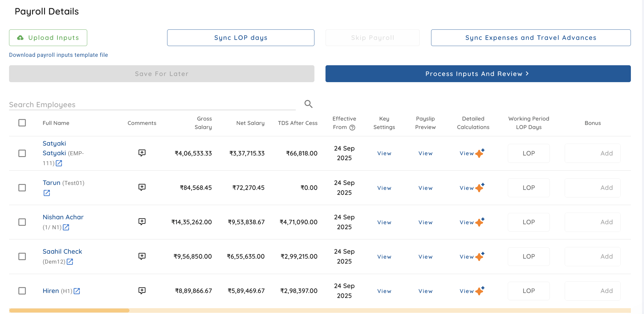Select the checkbox for Tarun
This screenshot has width=644, height=314.
coord(22,188)
